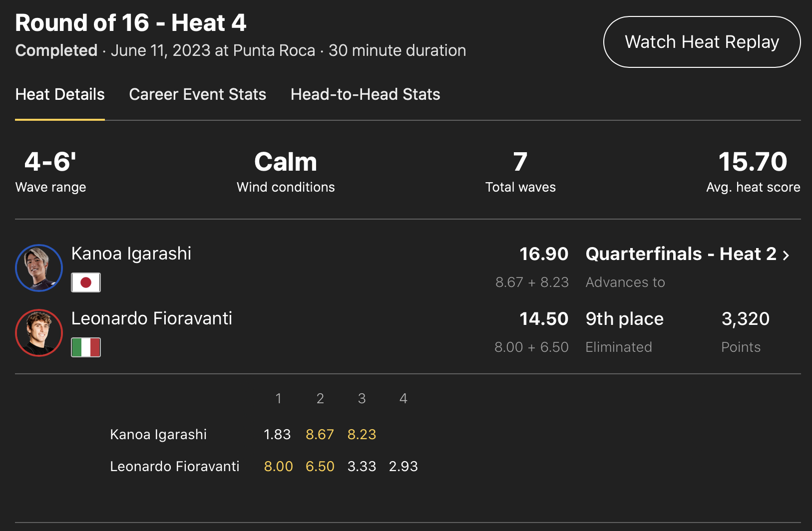Image resolution: width=812 pixels, height=531 pixels.
Task: Click Igarashi's 8.23 wave score
Action: coord(362,435)
